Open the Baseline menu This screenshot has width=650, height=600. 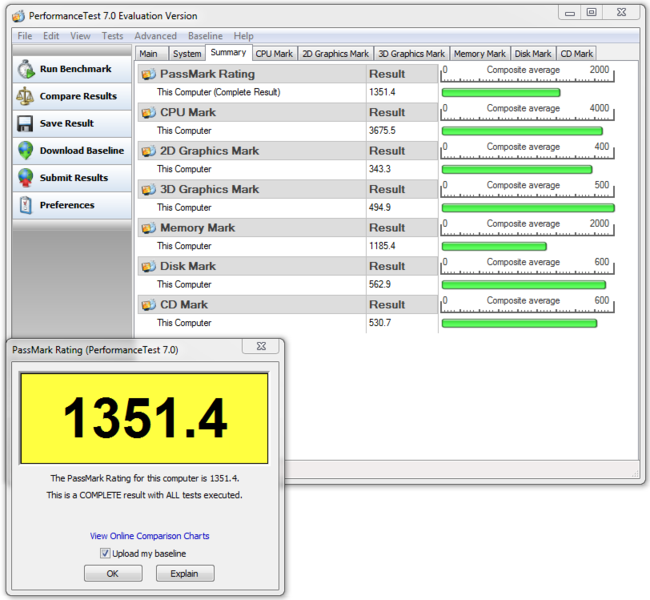205,36
